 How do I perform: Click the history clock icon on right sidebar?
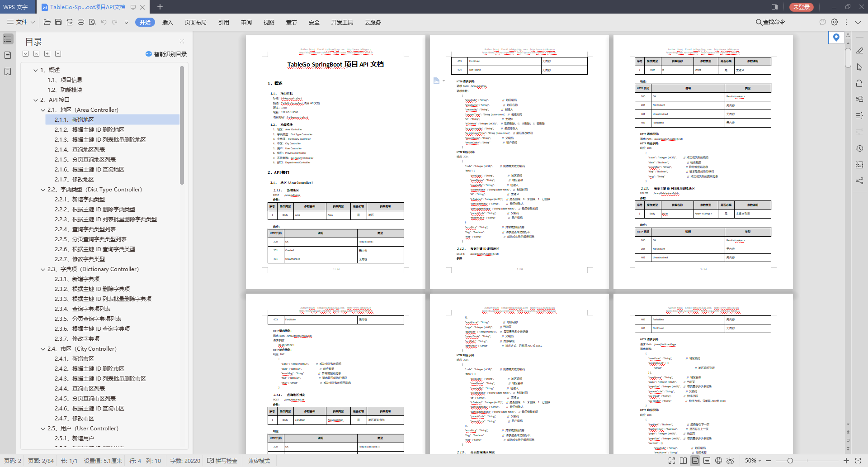click(859, 148)
